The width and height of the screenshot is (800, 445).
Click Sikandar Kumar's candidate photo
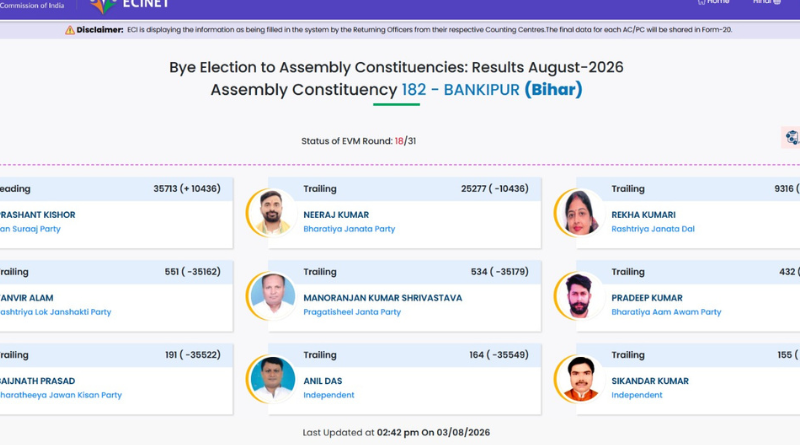(x=580, y=379)
